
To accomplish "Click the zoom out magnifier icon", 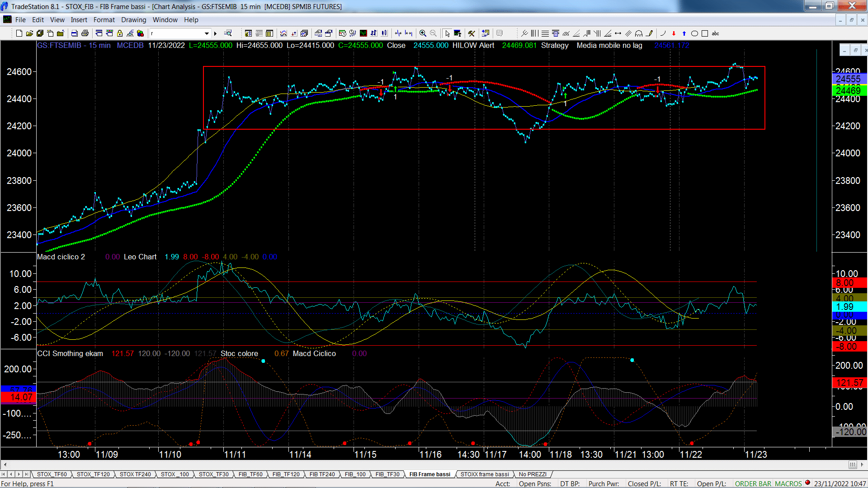I will pyautogui.click(x=433, y=33).
